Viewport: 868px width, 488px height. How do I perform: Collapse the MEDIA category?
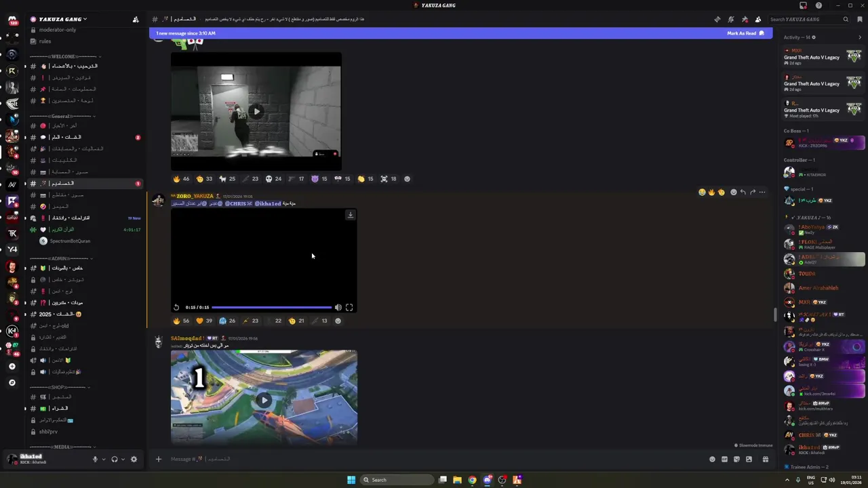pos(61,447)
